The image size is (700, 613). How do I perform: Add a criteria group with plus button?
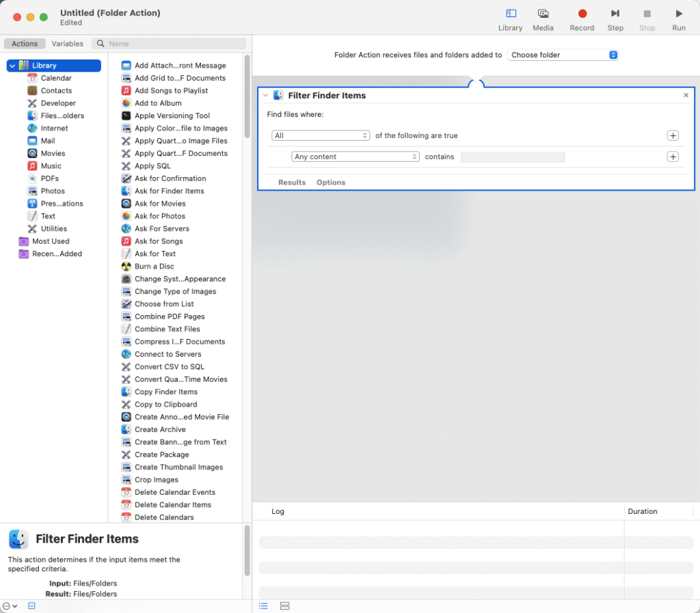pos(673,135)
